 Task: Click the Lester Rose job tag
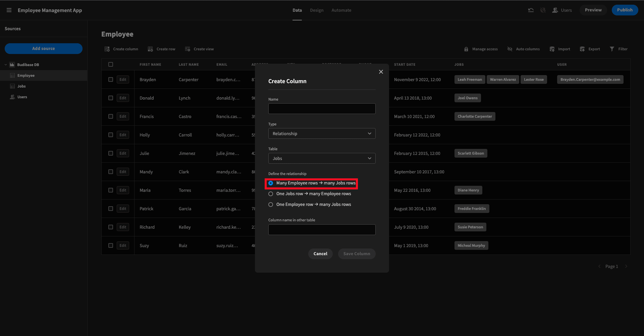point(534,79)
